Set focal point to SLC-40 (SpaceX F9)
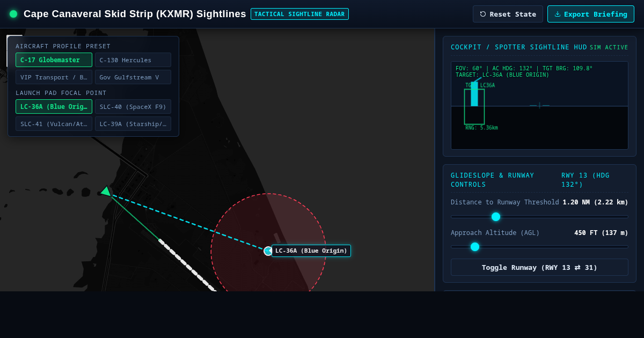The width and height of the screenshot is (644, 338). tap(133, 107)
